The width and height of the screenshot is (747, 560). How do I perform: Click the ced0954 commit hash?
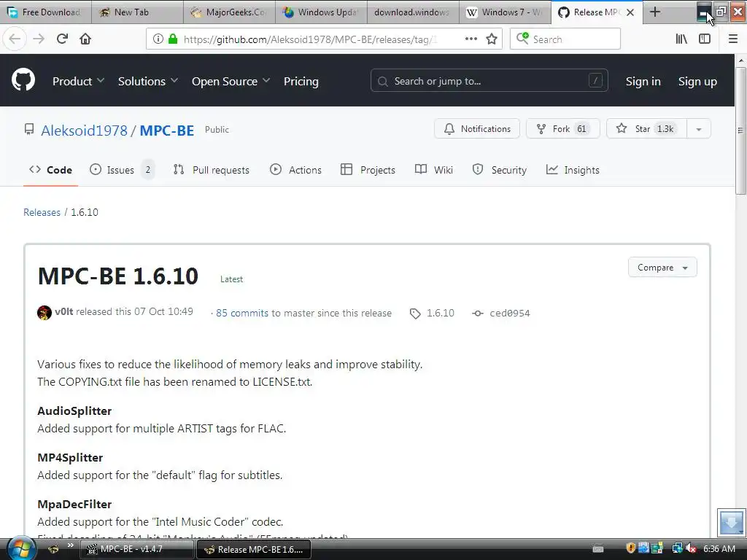point(510,314)
